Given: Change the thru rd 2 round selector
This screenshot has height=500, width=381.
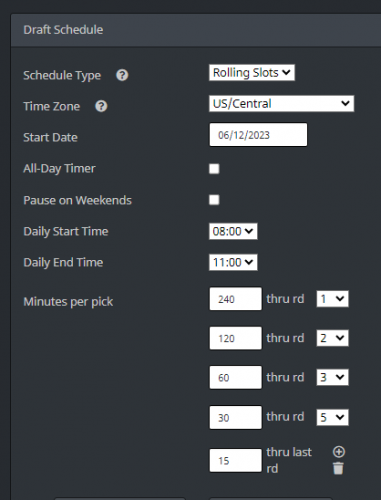Looking at the screenshot, I should (x=332, y=338).
